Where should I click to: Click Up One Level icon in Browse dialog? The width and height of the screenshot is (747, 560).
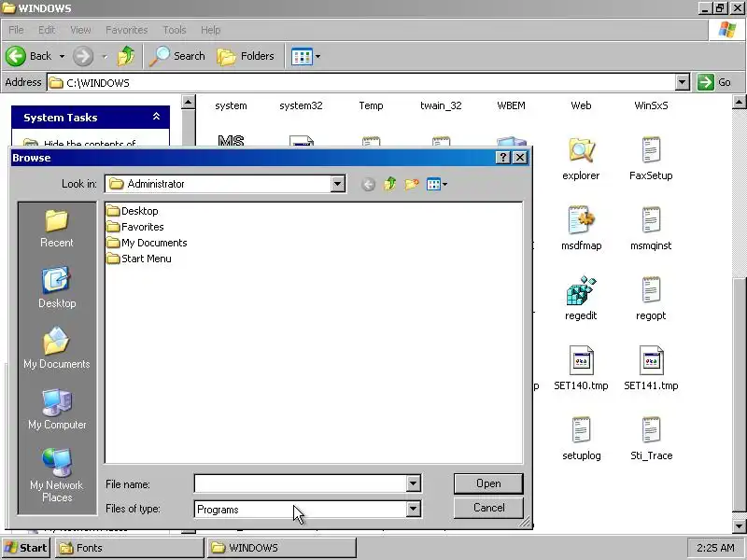[390, 184]
